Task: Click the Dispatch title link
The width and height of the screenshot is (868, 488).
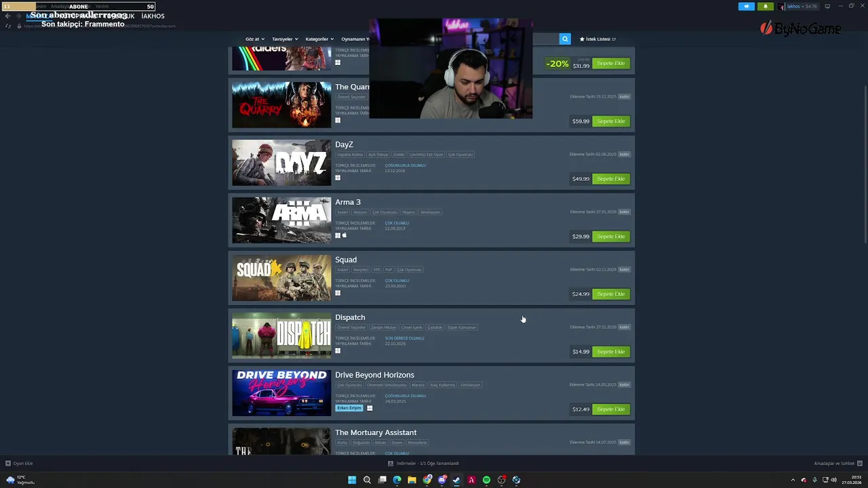Action: (350, 317)
